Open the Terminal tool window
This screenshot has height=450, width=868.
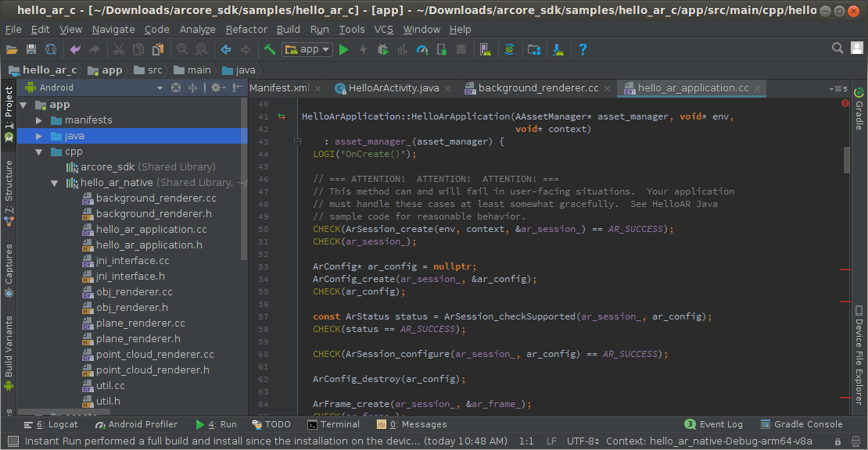(335, 424)
